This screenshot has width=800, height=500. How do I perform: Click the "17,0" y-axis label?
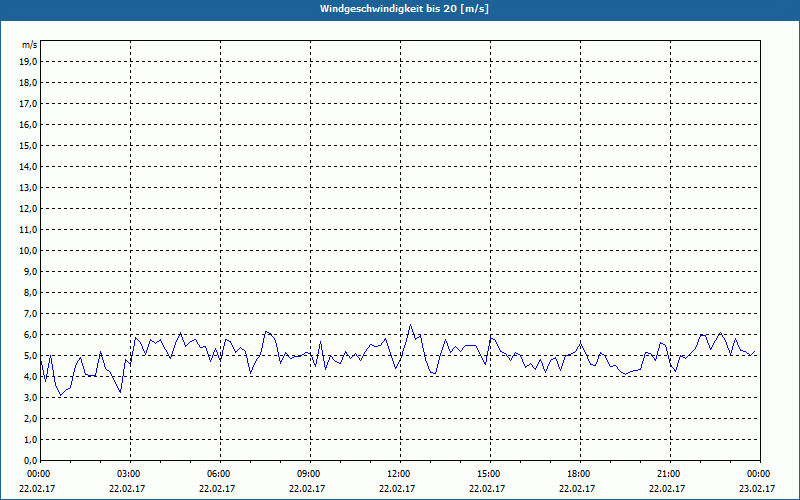point(28,104)
